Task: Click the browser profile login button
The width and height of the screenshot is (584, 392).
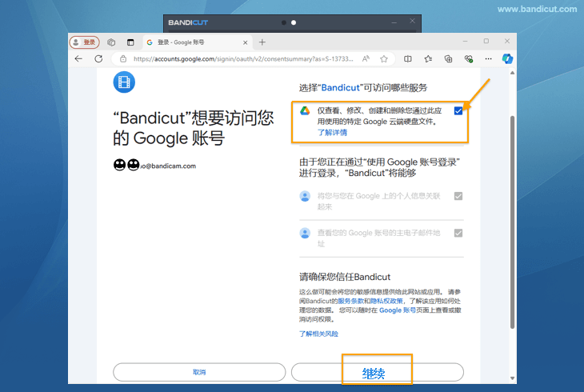Action: [x=85, y=42]
